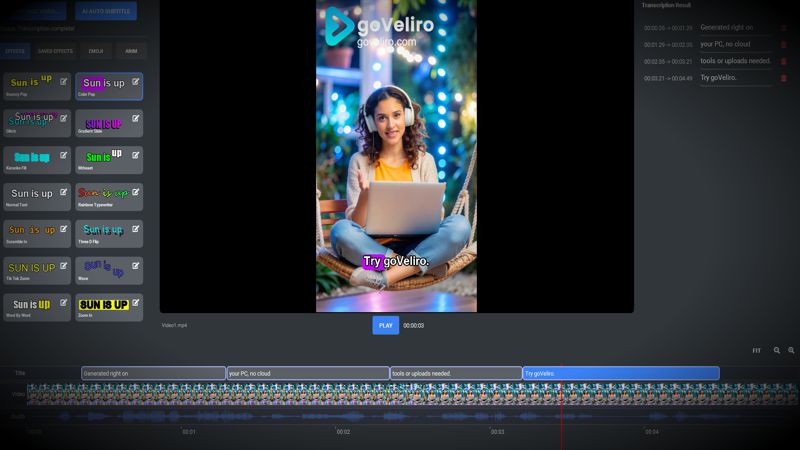Screen dimensions: 800x450
Task: Apply the Color Pop caption style
Action: (x=109, y=86)
